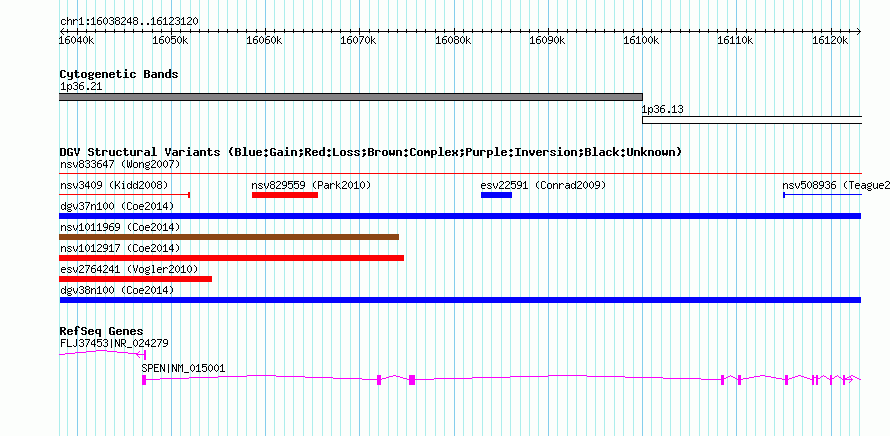The width and height of the screenshot is (890, 436).
Task: Open the nsv833647 (Wong2007) variant label
Action: pyautogui.click(x=120, y=165)
